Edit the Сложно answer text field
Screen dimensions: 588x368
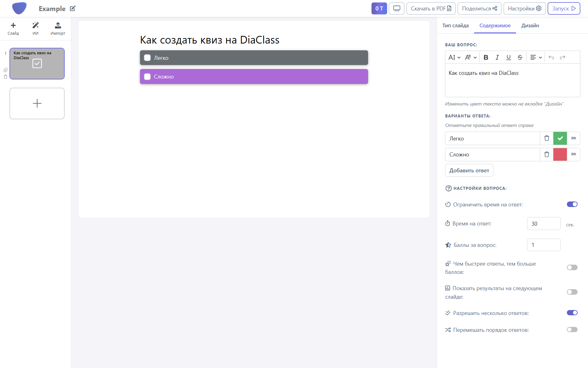[x=492, y=154]
